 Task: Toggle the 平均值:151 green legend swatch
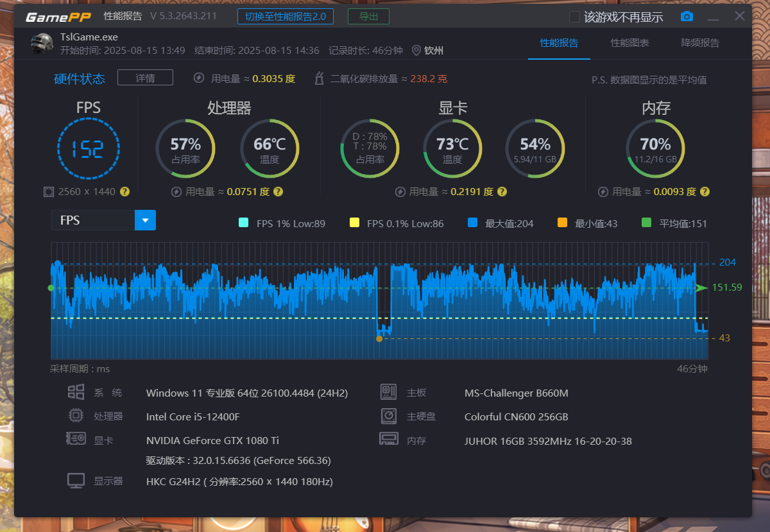click(646, 223)
